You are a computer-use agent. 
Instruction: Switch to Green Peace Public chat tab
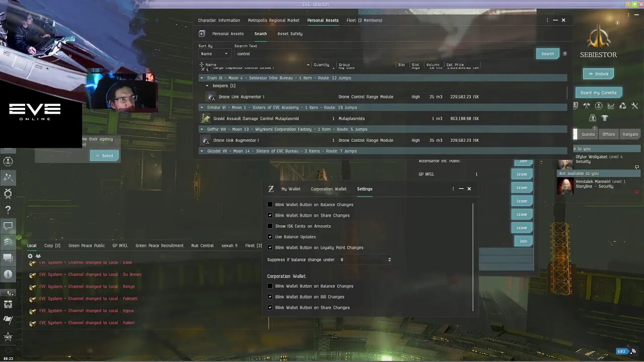(x=87, y=245)
